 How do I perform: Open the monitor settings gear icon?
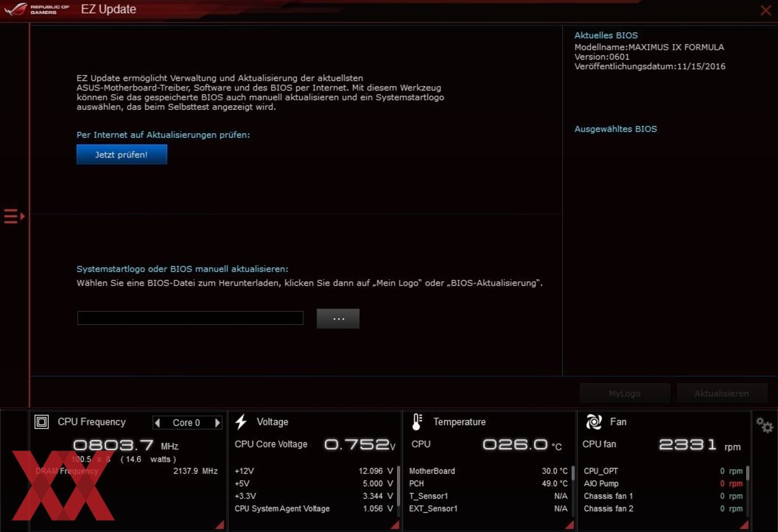(764, 425)
